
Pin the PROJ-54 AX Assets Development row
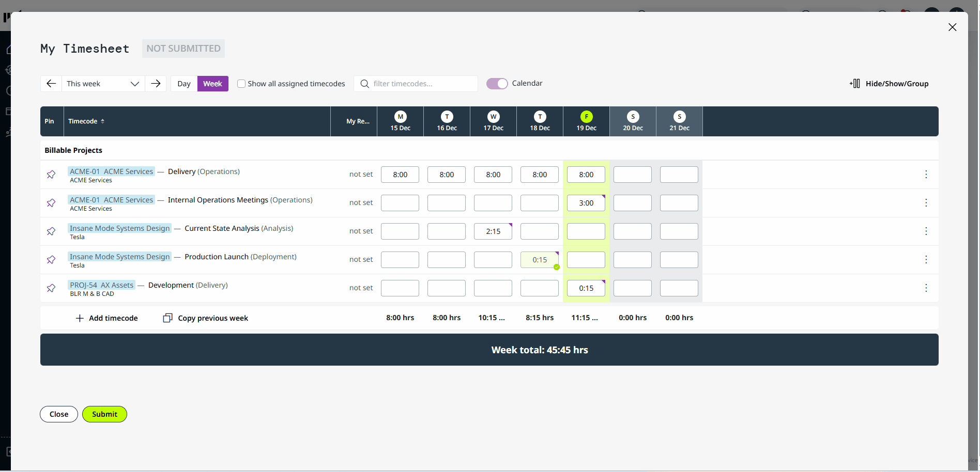point(51,288)
